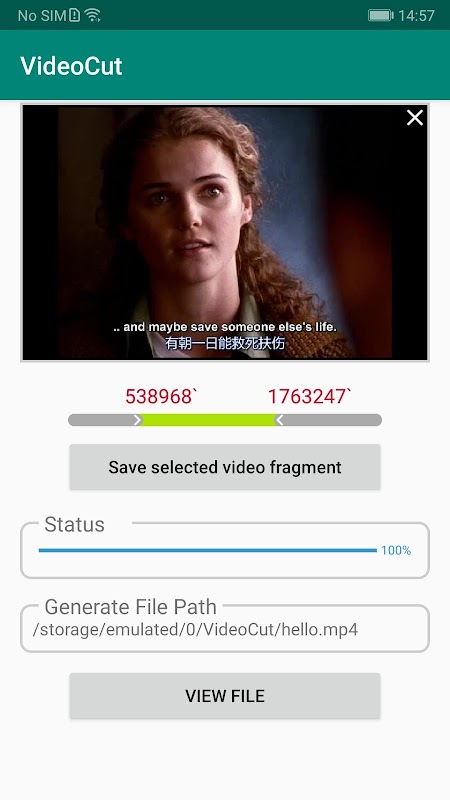This screenshot has height=800, width=450.
Task: Tap the video preview frame
Action: click(x=225, y=233)
